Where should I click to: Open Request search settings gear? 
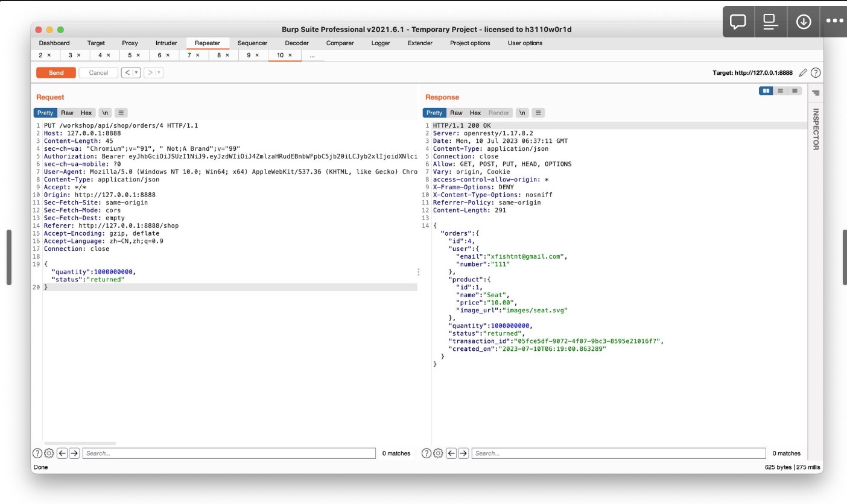[49, 453]
